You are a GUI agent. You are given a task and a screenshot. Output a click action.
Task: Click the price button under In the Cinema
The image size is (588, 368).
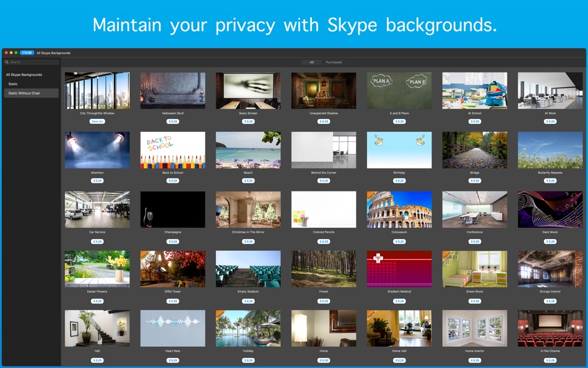click(x=550, y=361)
